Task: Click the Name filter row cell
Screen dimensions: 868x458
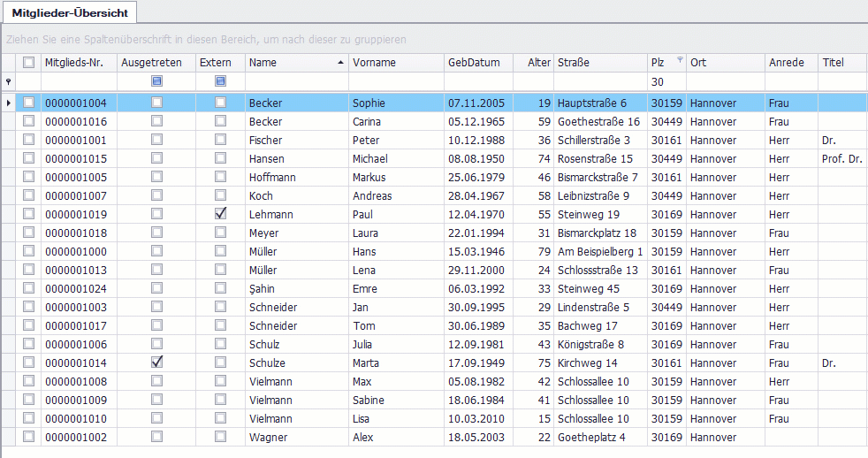Action: (296, 81)
